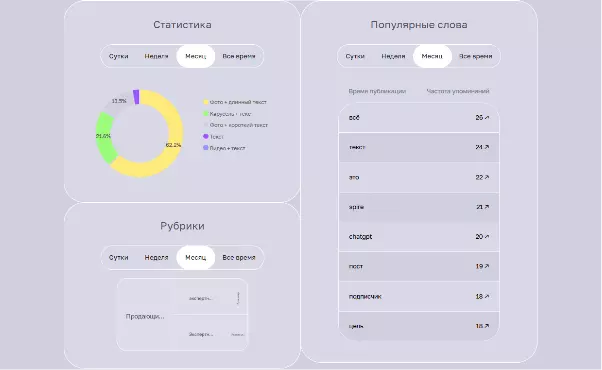
Task: Select Все время in Статистика panel
Action: [x=239, y=56]
